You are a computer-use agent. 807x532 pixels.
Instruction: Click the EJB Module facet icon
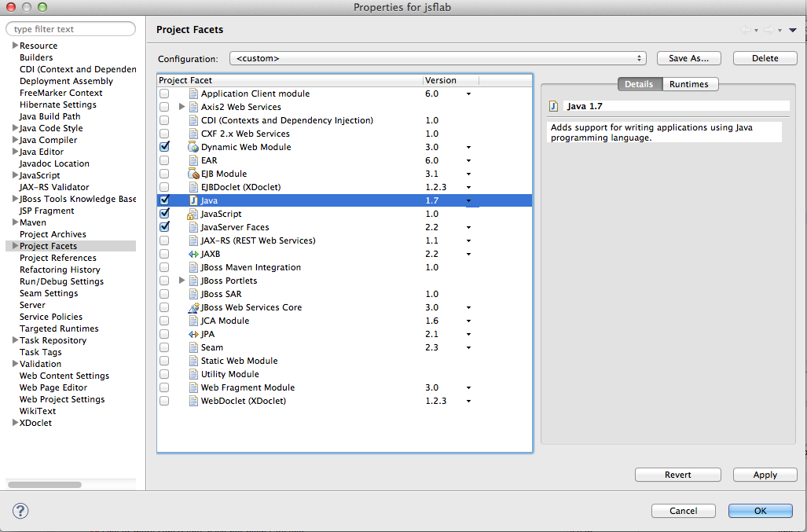[194, 174]
